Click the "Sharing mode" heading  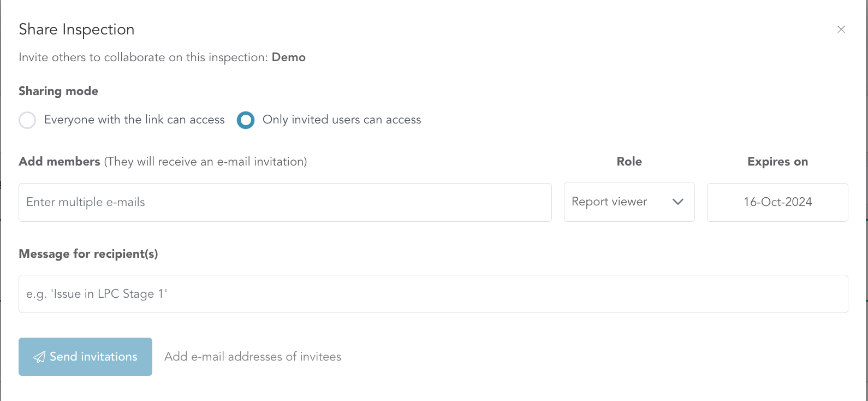[x=58, y=91]
